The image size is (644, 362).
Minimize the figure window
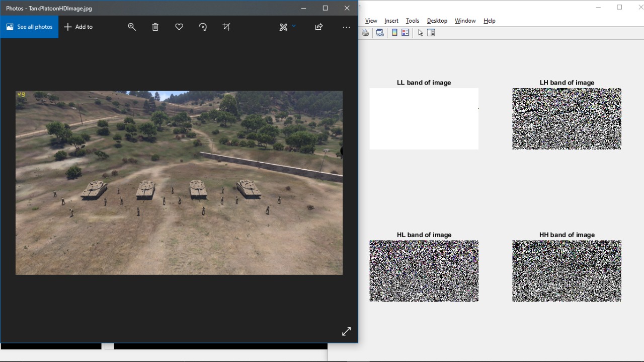tap(598, 7)
